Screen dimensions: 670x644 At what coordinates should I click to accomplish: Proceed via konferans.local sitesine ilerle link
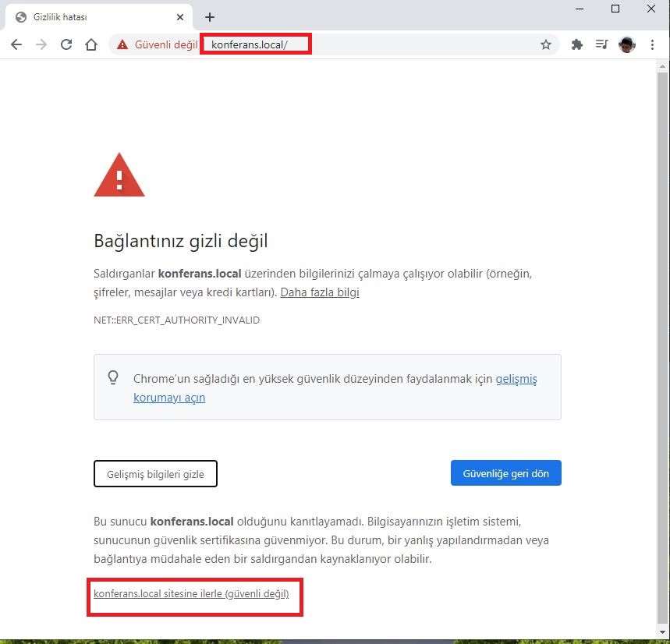191,594
